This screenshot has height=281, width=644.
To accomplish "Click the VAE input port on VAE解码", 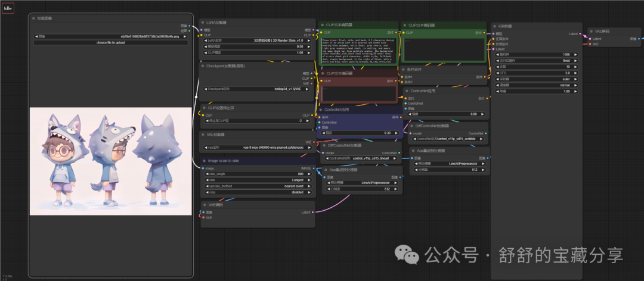I will (590, 44).
